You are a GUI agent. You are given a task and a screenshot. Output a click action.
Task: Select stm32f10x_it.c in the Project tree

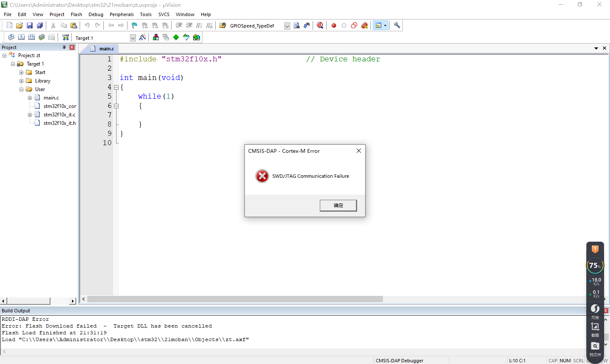click(x=60, y=114)
